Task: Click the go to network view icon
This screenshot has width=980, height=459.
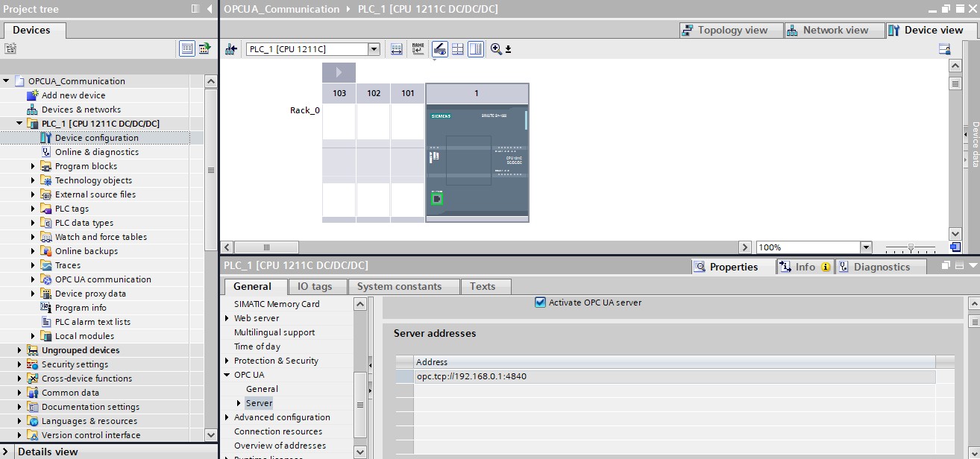Action: tap(231, 49)
